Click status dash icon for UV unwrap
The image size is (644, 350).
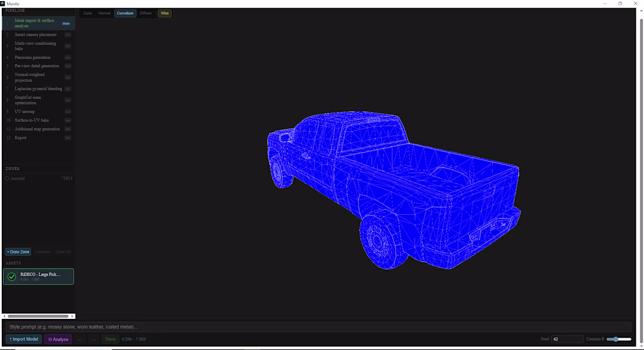coord(68,111)
